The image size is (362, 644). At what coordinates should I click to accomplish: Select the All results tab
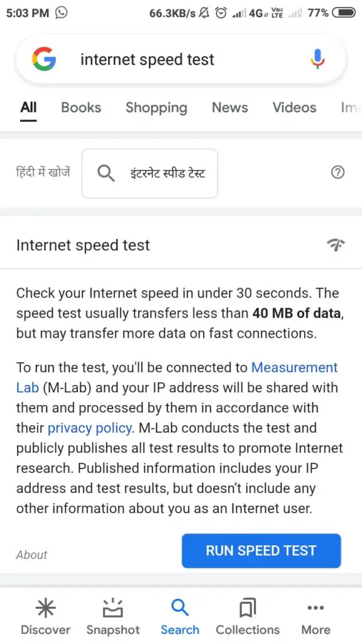tap(29, 108)
